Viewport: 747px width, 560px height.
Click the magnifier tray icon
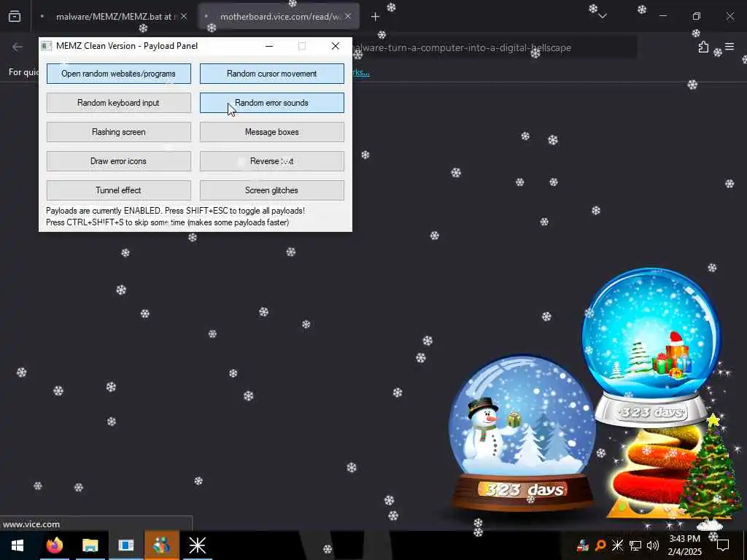pos(600,545)
